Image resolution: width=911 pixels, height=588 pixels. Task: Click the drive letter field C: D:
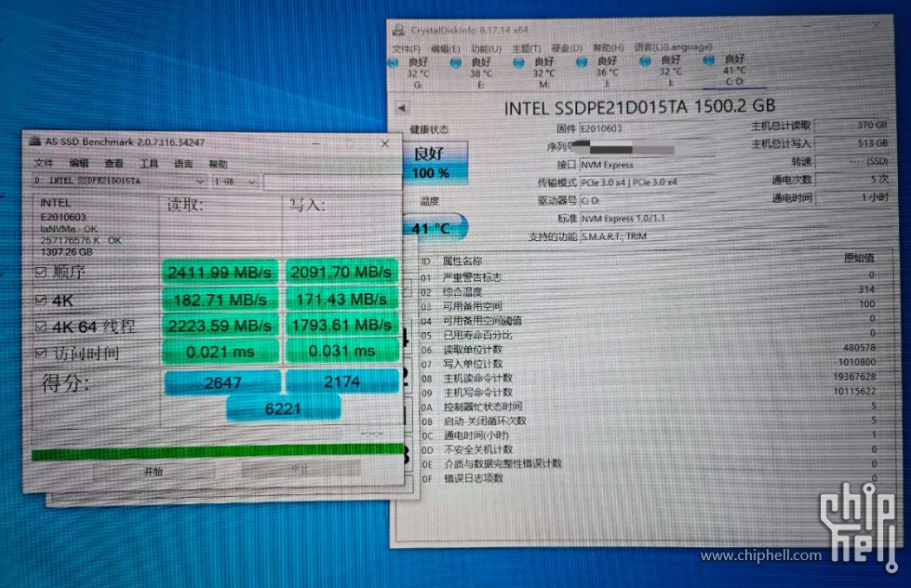point(647,201)
